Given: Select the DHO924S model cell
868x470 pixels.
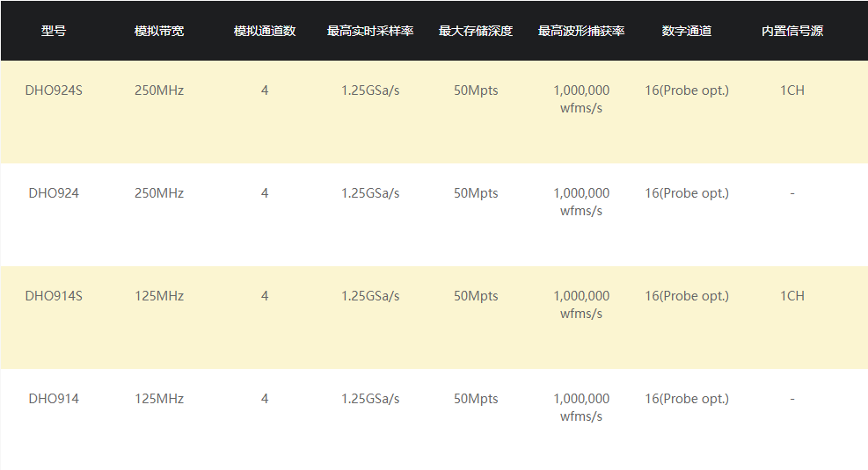Looking at the screenshot, I should (x=54, y=90).
